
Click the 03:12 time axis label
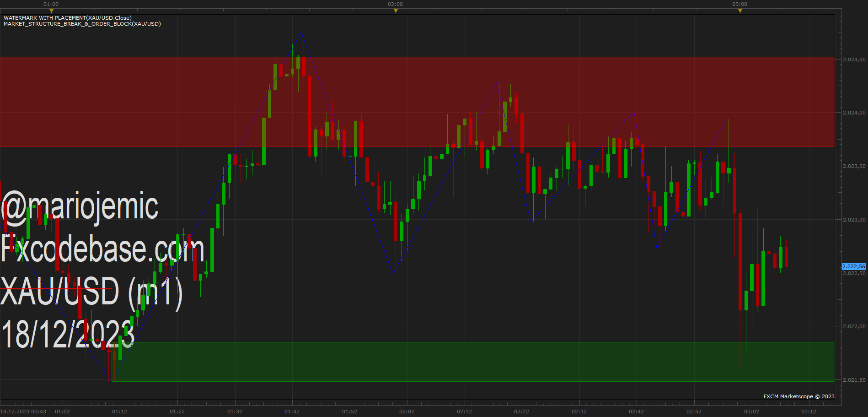pos(809,412)
